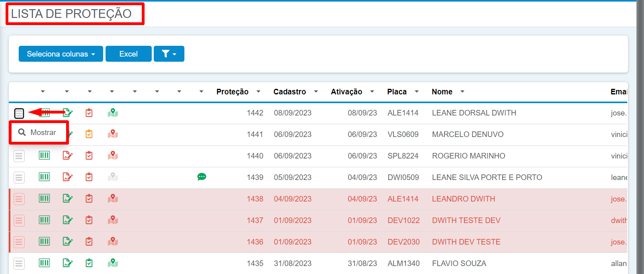Viewport: 644px width, 274px height.
Task: Open the Nome column dropdown arrow
Action: click(x=462, y=92)
